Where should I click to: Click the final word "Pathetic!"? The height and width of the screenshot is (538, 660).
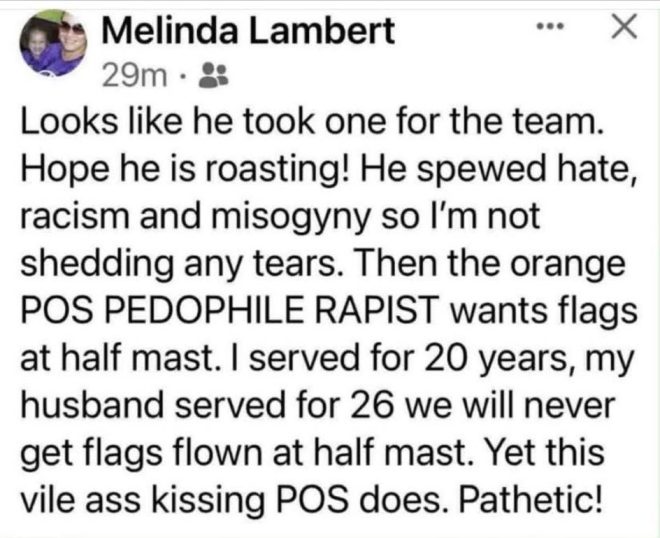[531, 500]
